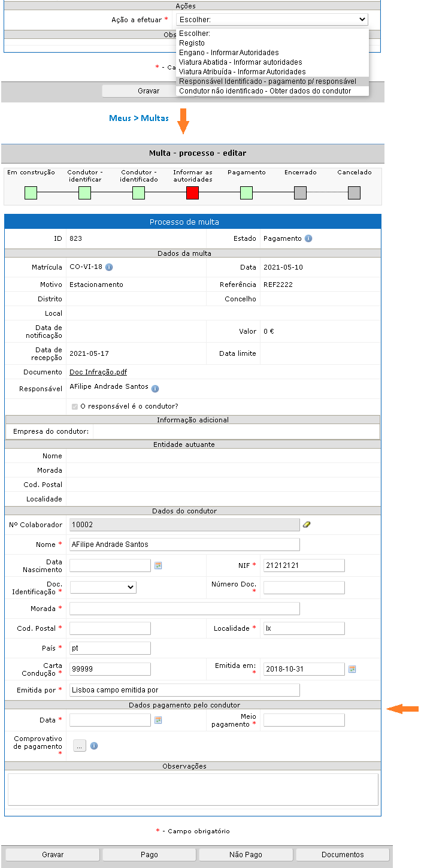Click info icon beside Comprovativo de pagamento
Image resolution: width=421 pixels, height=868 pixels.
pos(94,746)
